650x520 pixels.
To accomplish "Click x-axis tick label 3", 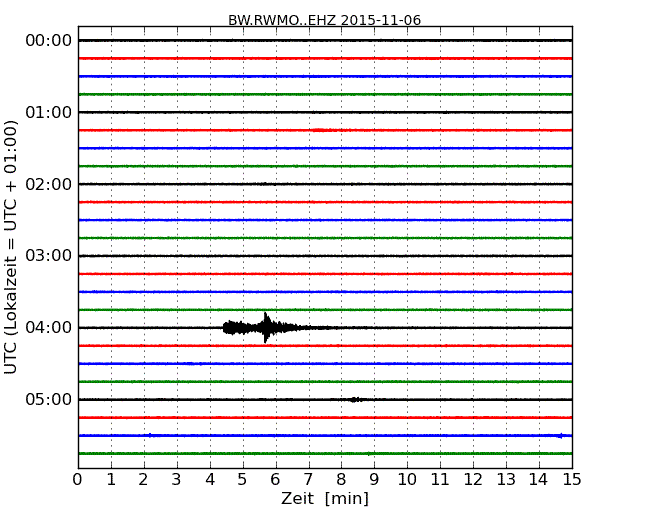I will 177,480.
